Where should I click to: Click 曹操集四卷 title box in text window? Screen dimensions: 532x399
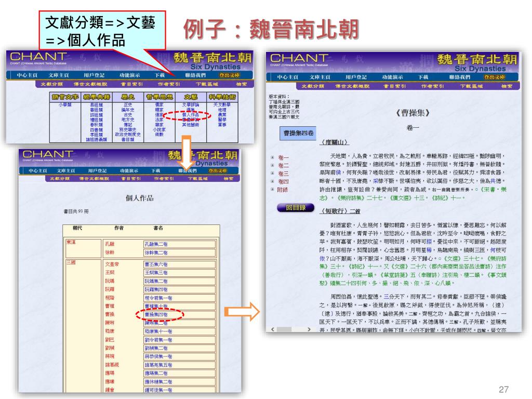(299, 133)
